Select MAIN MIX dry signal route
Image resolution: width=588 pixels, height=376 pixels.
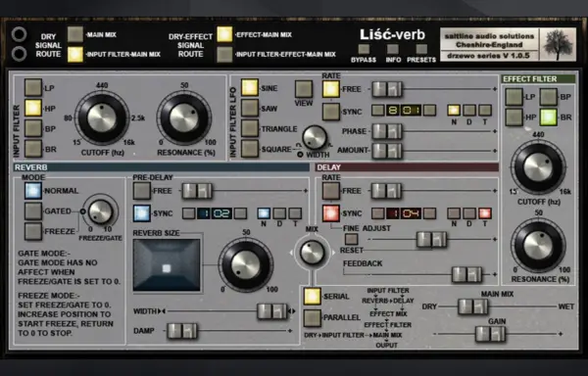(x=75, y=34)
